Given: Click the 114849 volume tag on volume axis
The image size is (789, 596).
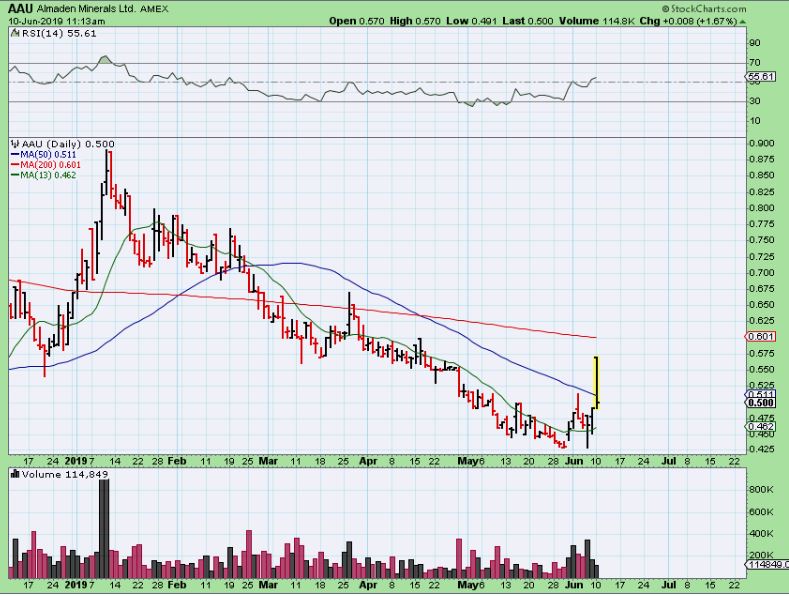Looking at the screenshot, I should (766, 565).
